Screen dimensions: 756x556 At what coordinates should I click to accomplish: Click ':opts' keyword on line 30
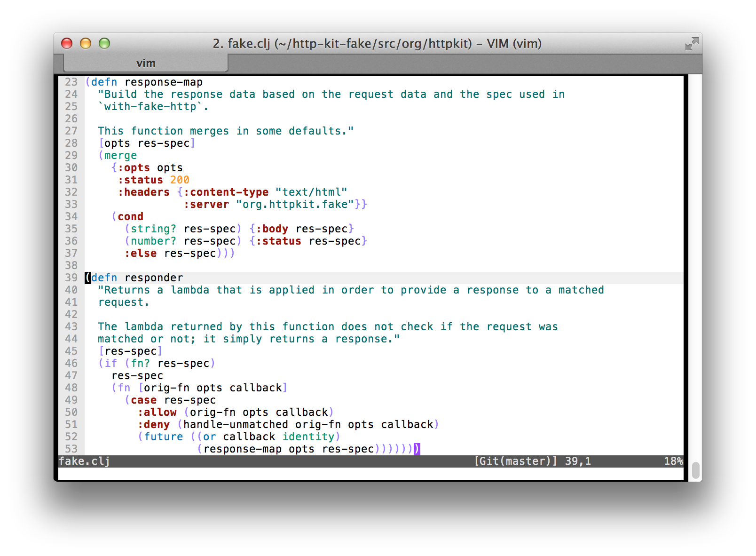[134, 167]
